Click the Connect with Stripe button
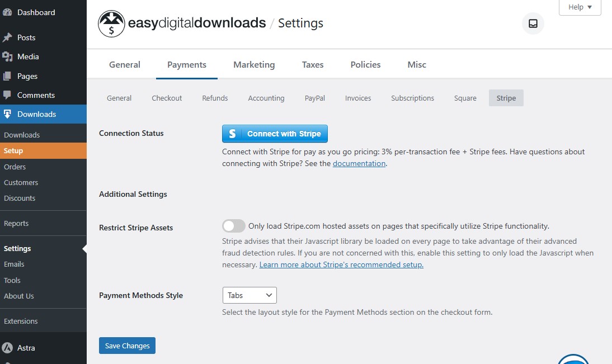 coord(275,134)
